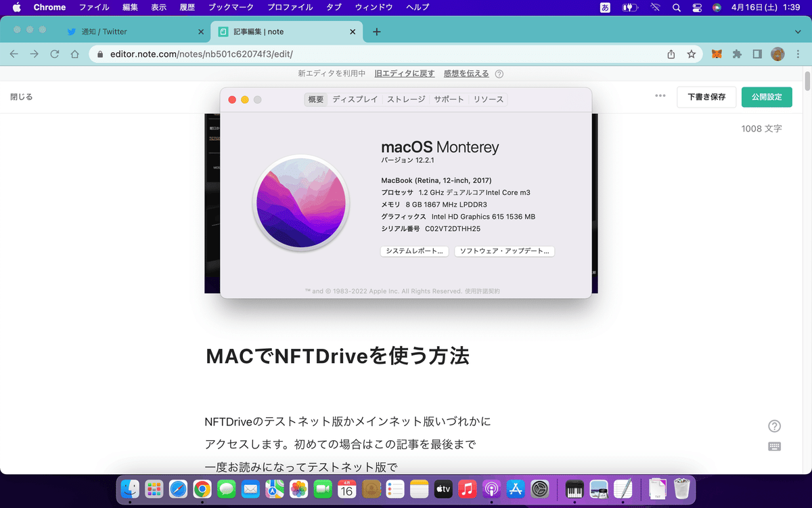The width and height of the screenshot is (812, 508).
Task: Open the MetaMask fox extension
Action: [x=717, y=54]
